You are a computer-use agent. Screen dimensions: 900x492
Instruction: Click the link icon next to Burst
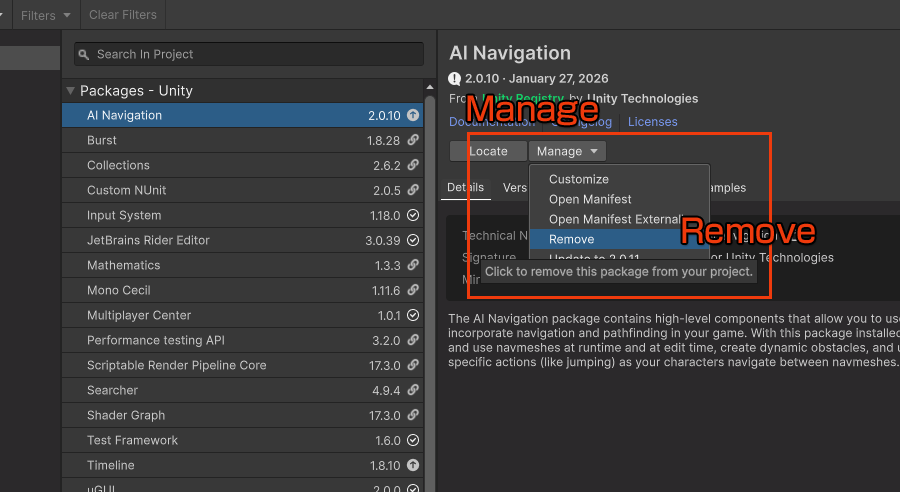[x=413, y=141]
